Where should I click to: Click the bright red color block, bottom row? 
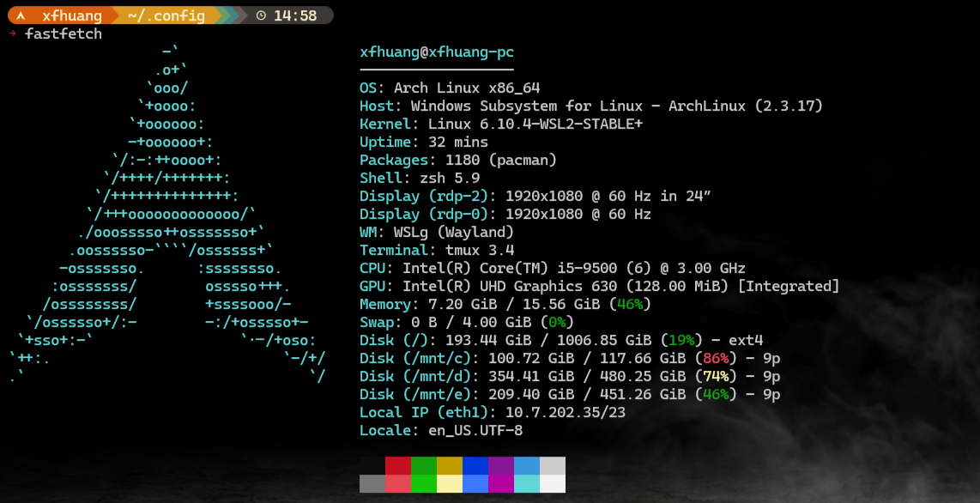click(398, 483)
